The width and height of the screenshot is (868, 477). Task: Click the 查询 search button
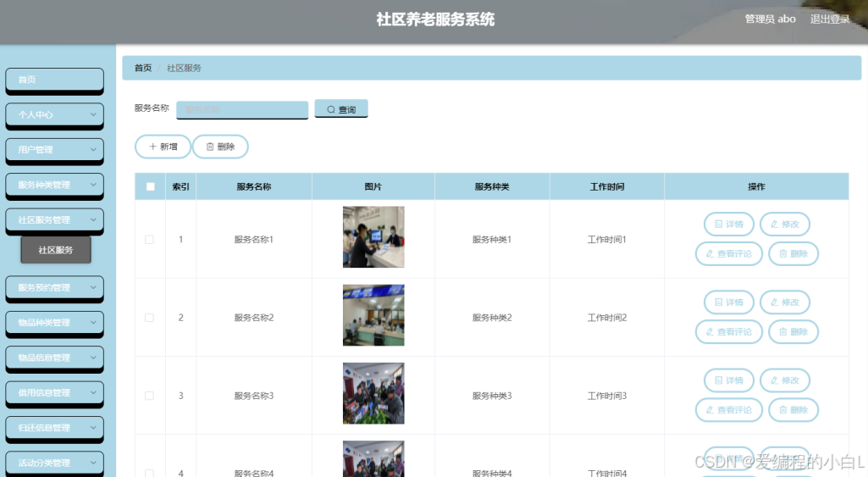[x=341, y=108]
